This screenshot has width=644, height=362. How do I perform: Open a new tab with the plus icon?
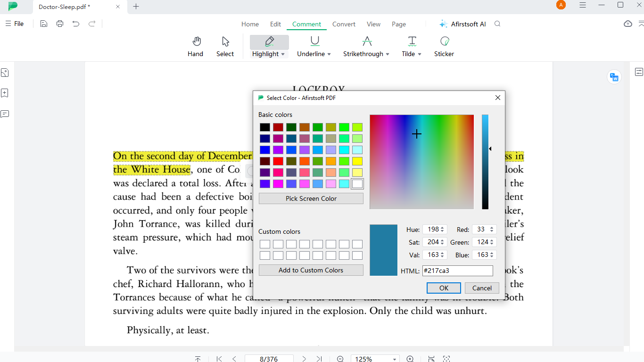[x=136, y=7]
